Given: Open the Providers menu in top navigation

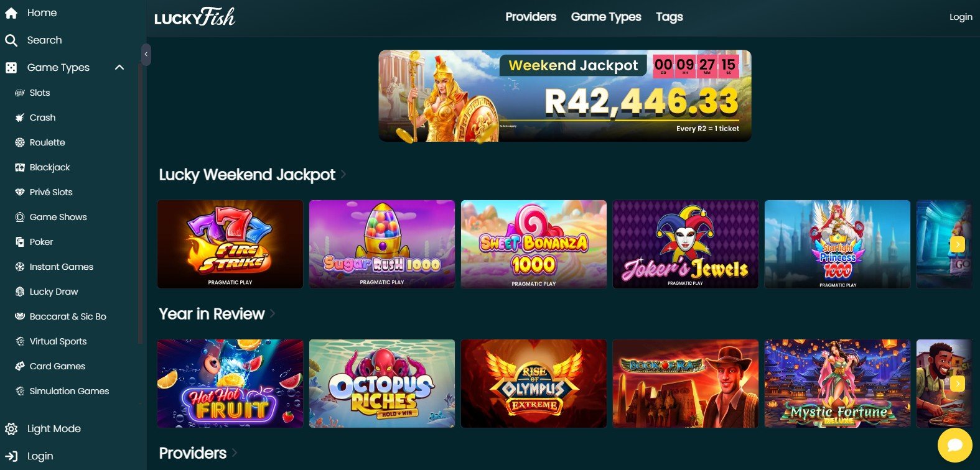Looking at the screenshot, I should [531, 17].
